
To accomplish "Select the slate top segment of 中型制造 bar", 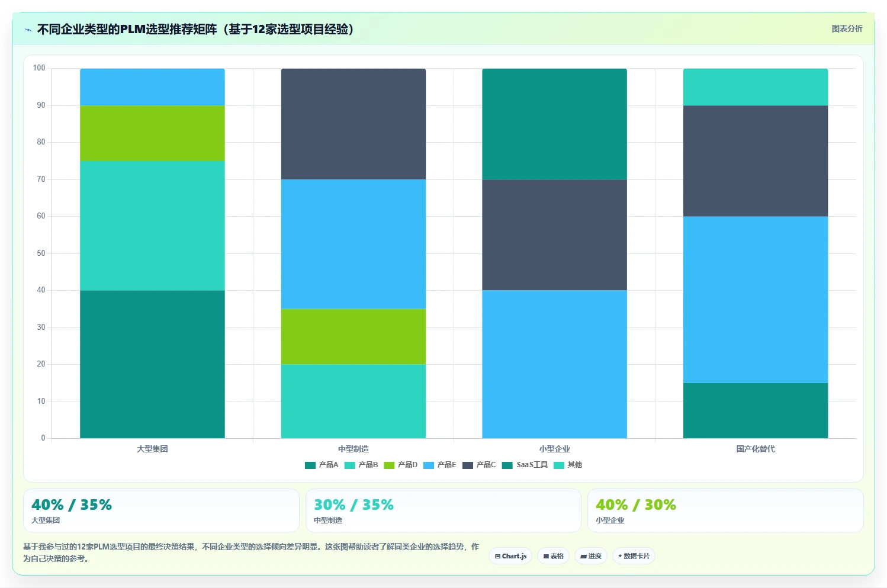I will click(x=353, y=124).
